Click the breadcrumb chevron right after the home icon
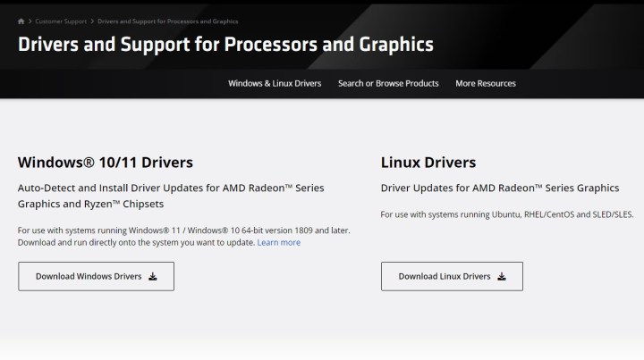Image resolution: width=644 pixels, height=360 pixels. click(x=31, y=21)
